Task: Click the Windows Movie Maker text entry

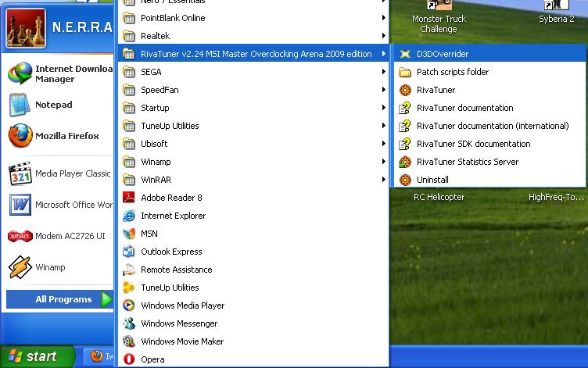Action: point(182,341)
